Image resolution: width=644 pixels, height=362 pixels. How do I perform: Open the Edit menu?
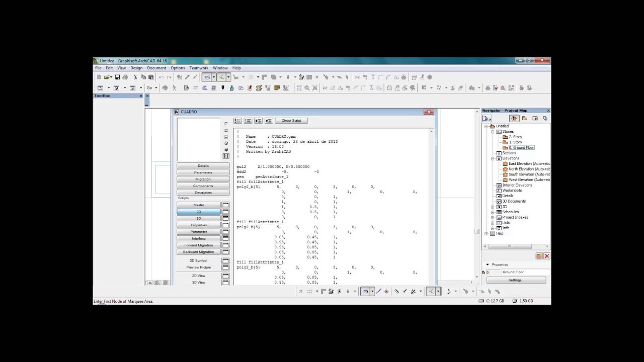(109, 68)
